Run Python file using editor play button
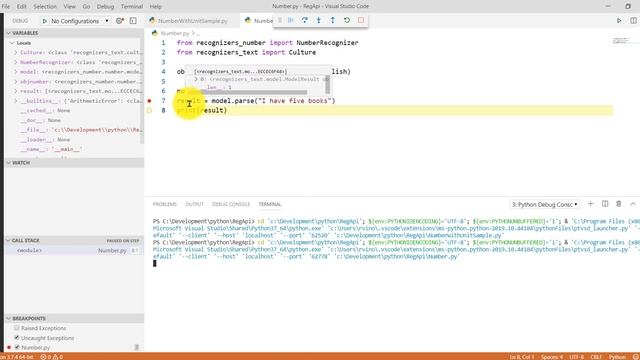Image resolution: width=640 pixels, height=360 pixels. pos(619,20)
